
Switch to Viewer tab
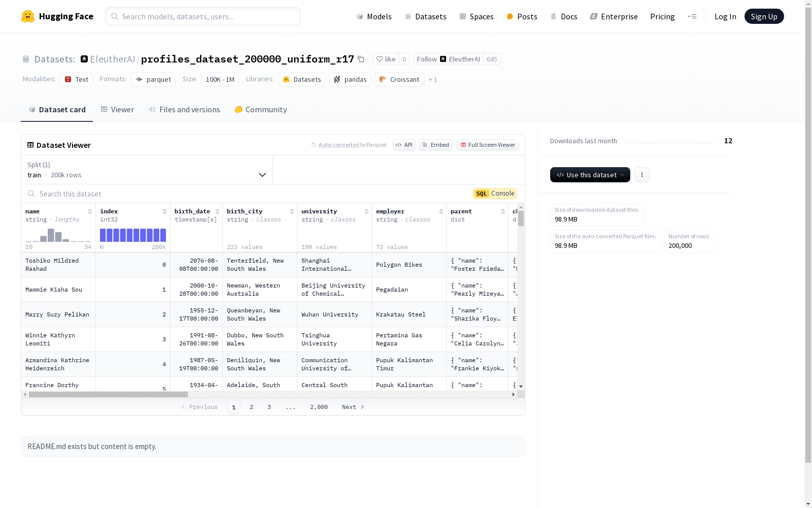click(x=117, y=110)
